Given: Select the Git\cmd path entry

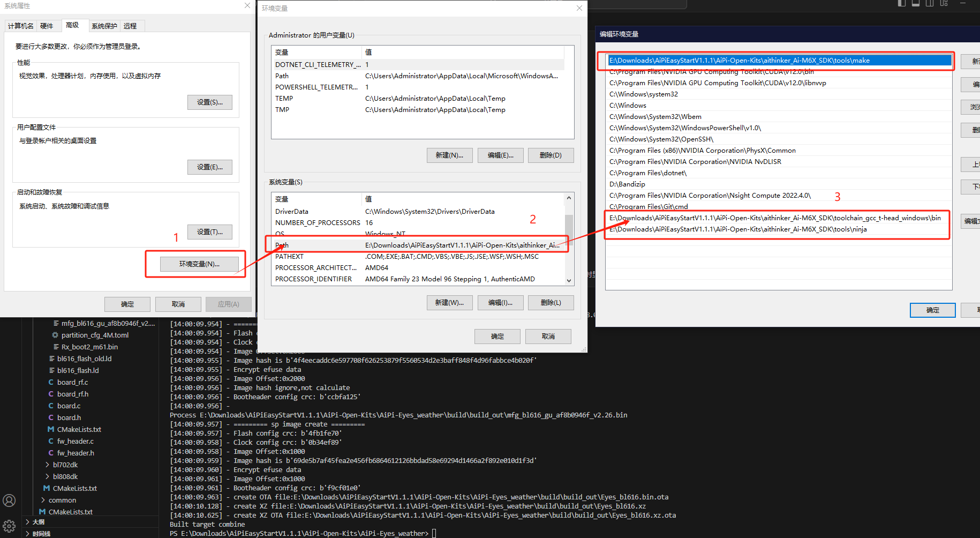Looking at the screenshot, I should click(x=779, y=207).
